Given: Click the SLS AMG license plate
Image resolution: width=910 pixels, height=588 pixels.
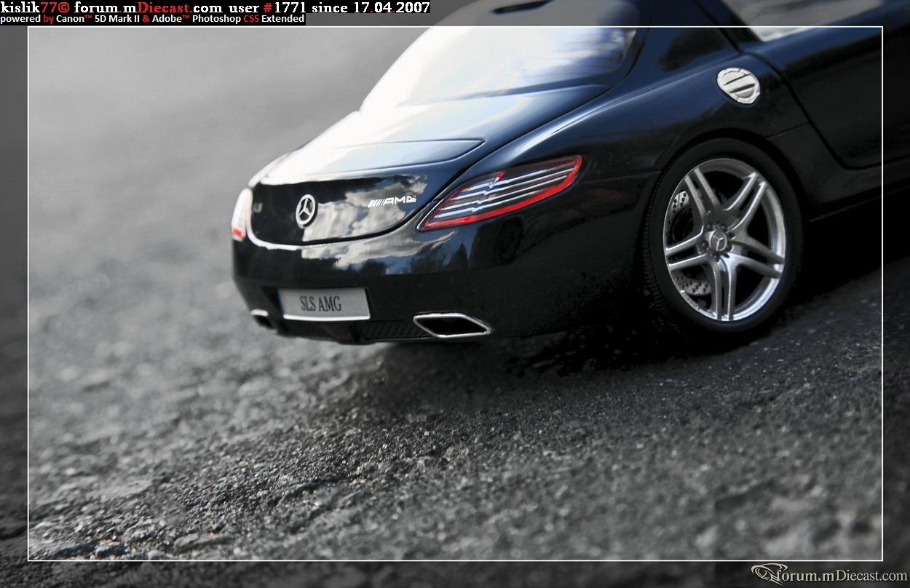Looking at the screenshot, I should 324,303.
